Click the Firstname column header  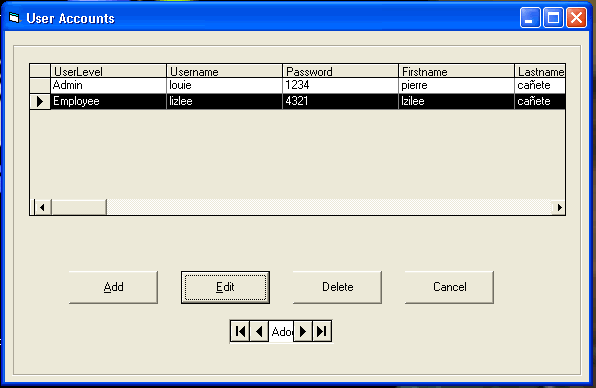tap(457, 71)
